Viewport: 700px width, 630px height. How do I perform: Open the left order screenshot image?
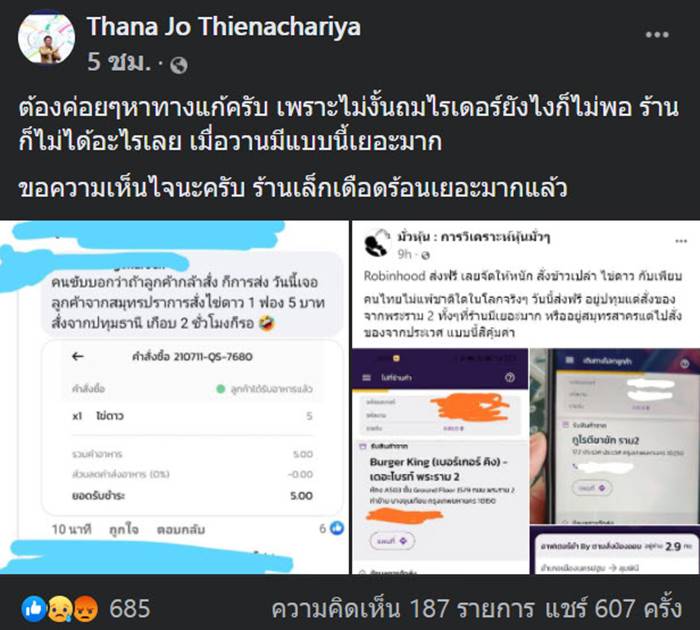click(x=174, y=397)
